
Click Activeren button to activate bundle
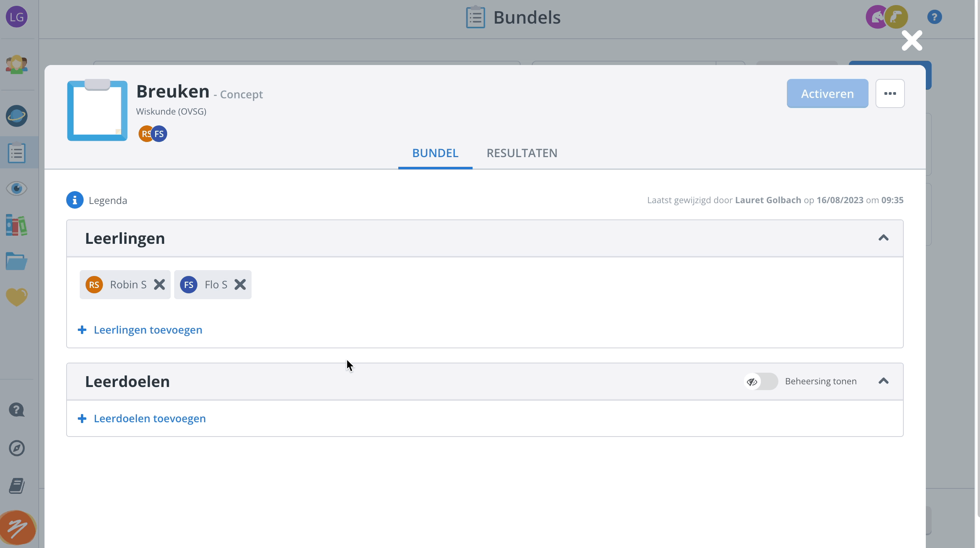tap(827, 94)
